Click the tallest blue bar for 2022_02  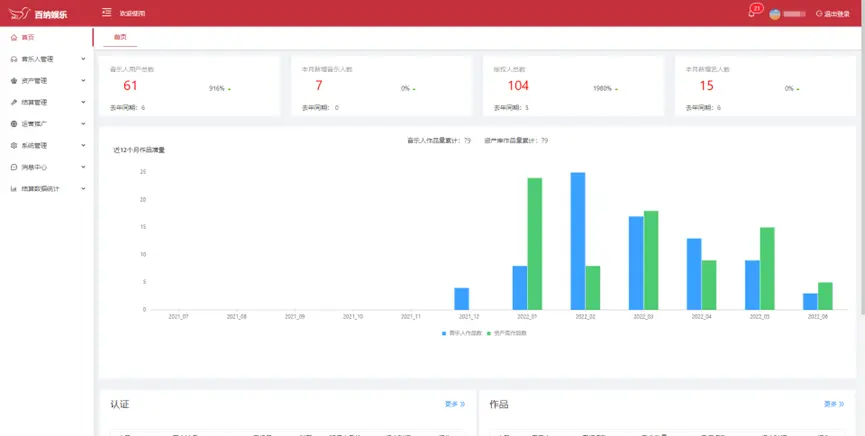pos(577,240)
